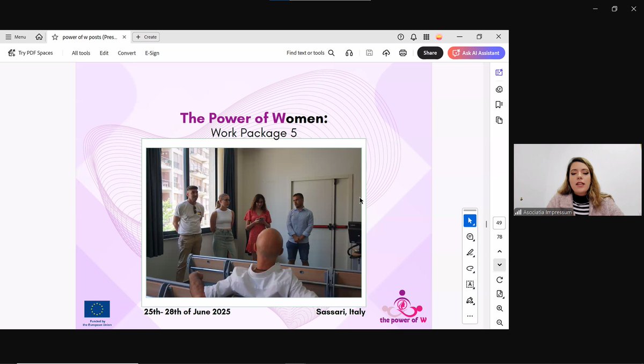Open the Bookmarks panel
Image resolution: width=644 pixels, height=364 pixels.
(x=499, y=105)
